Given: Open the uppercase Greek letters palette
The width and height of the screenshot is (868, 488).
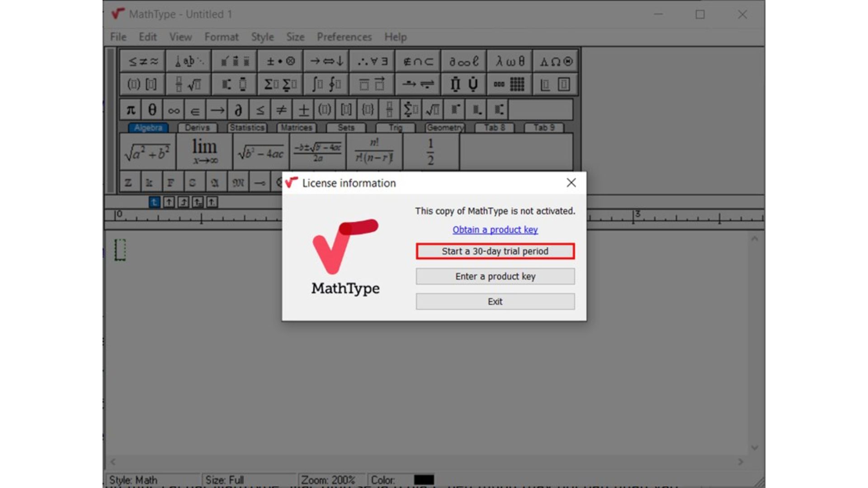Looking at the screenshot, I should pyautogui.click(x=556, y=61).
